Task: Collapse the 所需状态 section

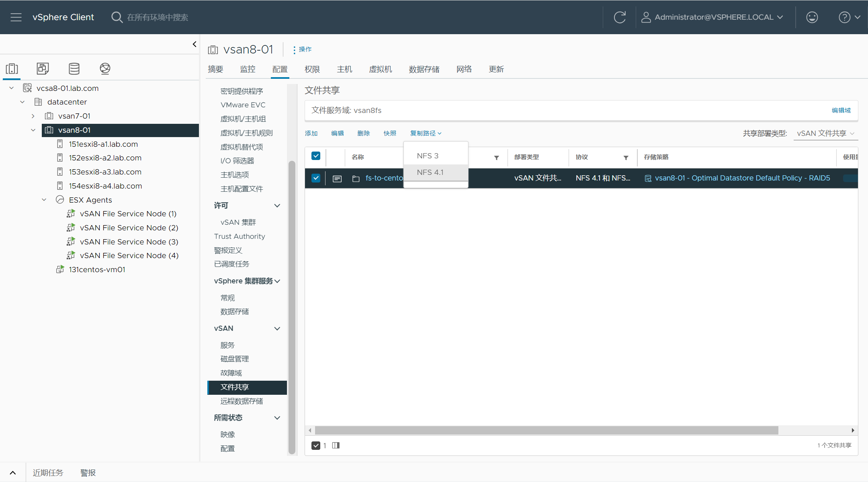Action: (277, 418)
